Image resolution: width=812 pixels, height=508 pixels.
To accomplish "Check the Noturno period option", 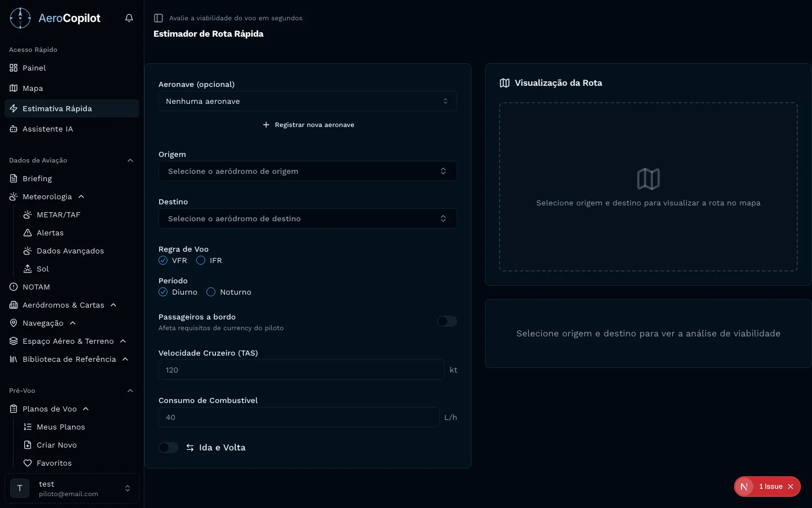I will 211,292.
